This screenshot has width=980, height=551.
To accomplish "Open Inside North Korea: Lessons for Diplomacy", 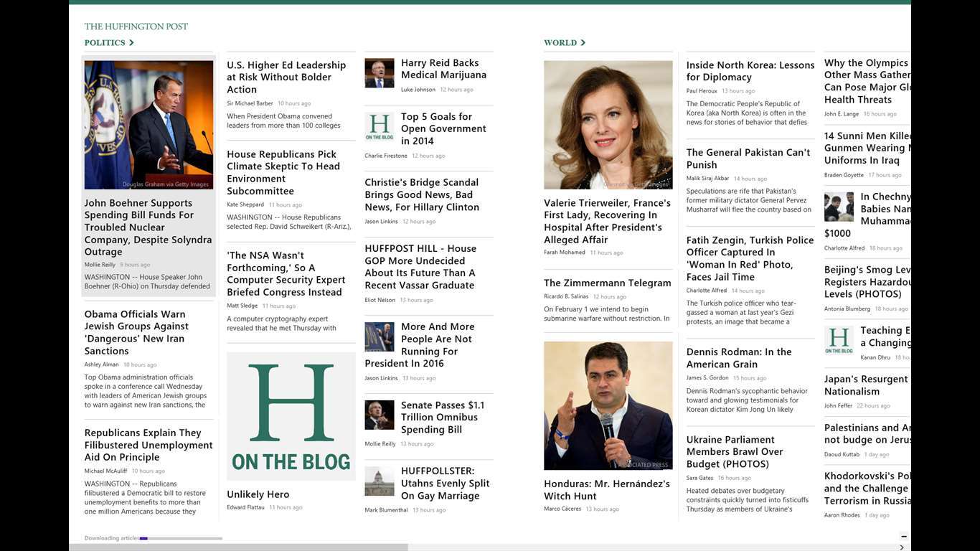I will click(x=750, y=71).
